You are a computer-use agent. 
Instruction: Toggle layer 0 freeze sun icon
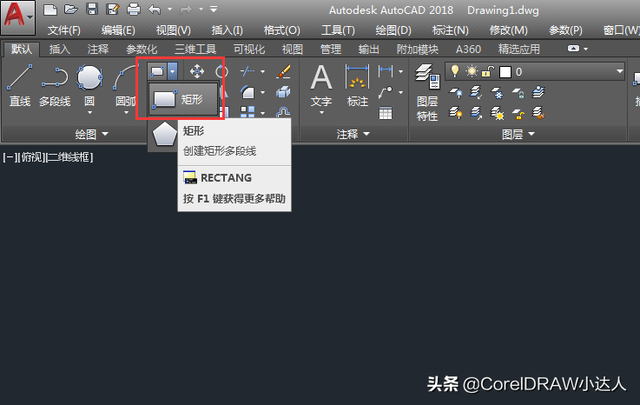[x=472, y=71]
